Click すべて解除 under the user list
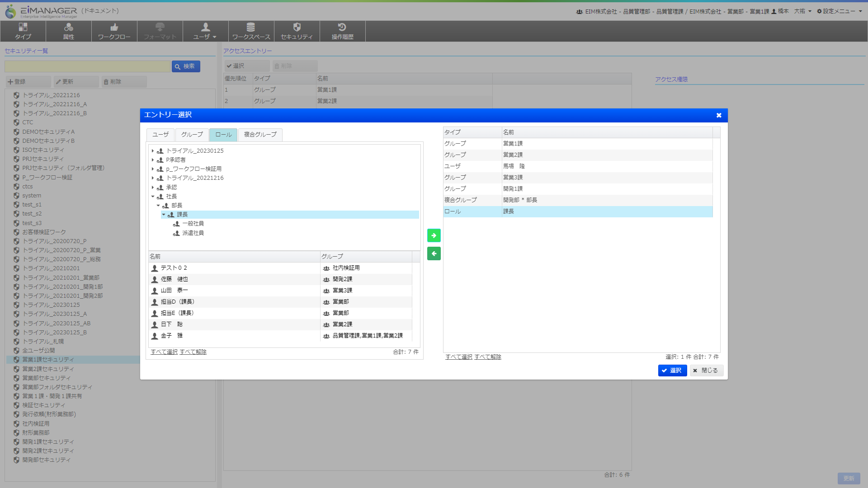Screen dimensions: 868x488 pos(193,352)
